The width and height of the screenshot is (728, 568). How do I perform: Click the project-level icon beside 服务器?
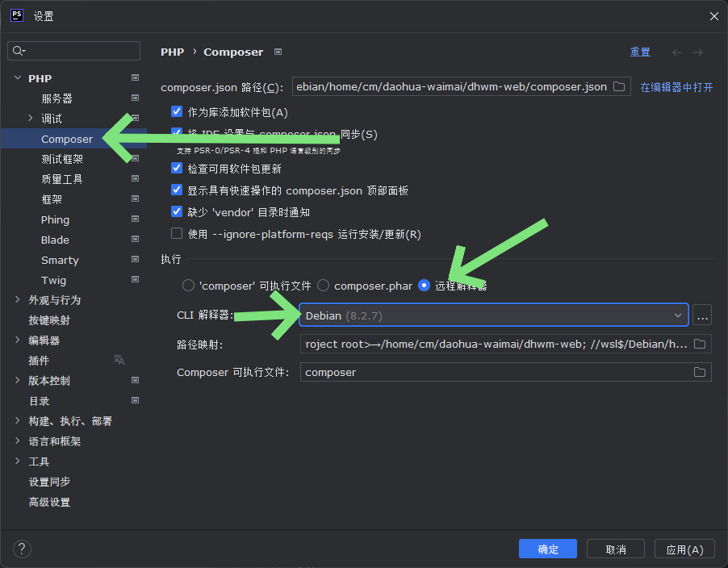[x=135, y=98]
